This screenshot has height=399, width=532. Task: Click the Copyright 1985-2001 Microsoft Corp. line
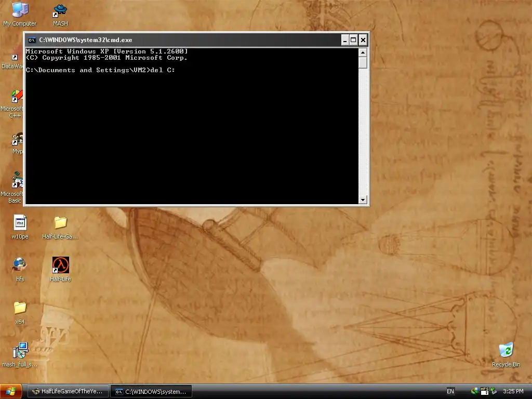point(107,58)
